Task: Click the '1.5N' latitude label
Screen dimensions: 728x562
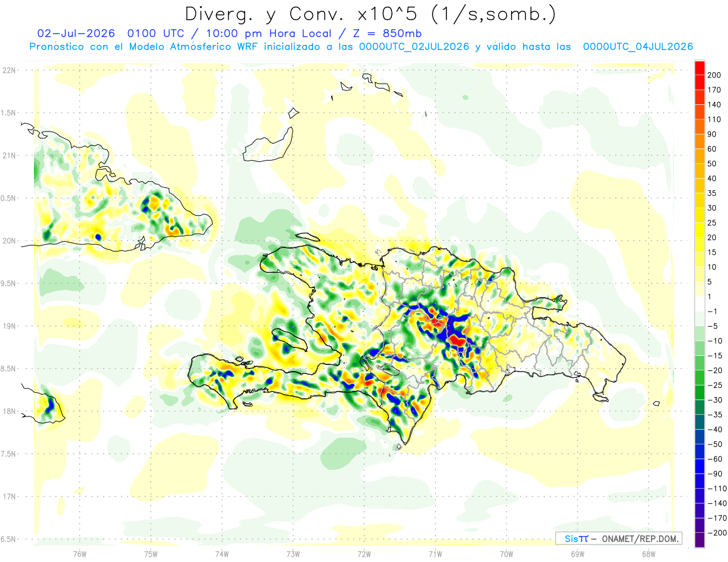Action: 9,113
